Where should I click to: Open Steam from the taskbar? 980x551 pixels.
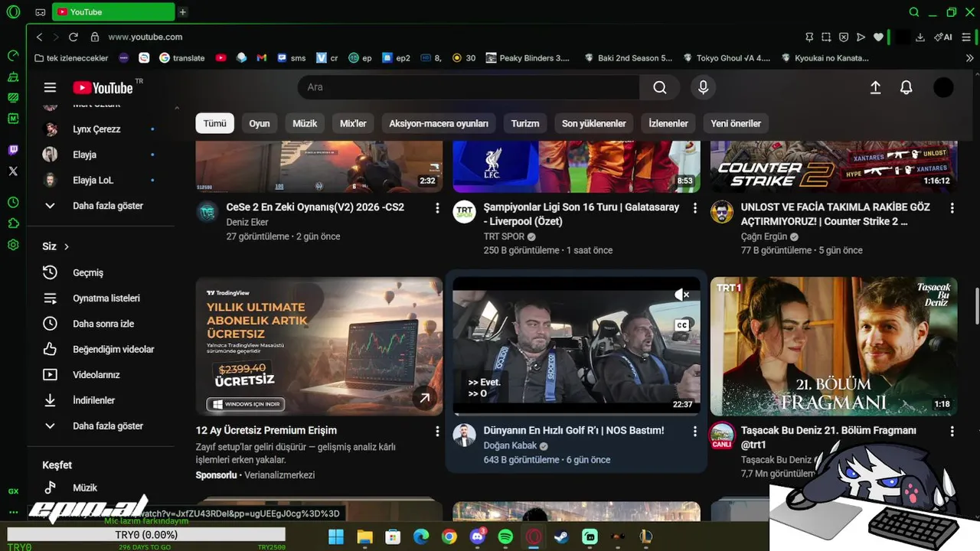pos(562,537)
